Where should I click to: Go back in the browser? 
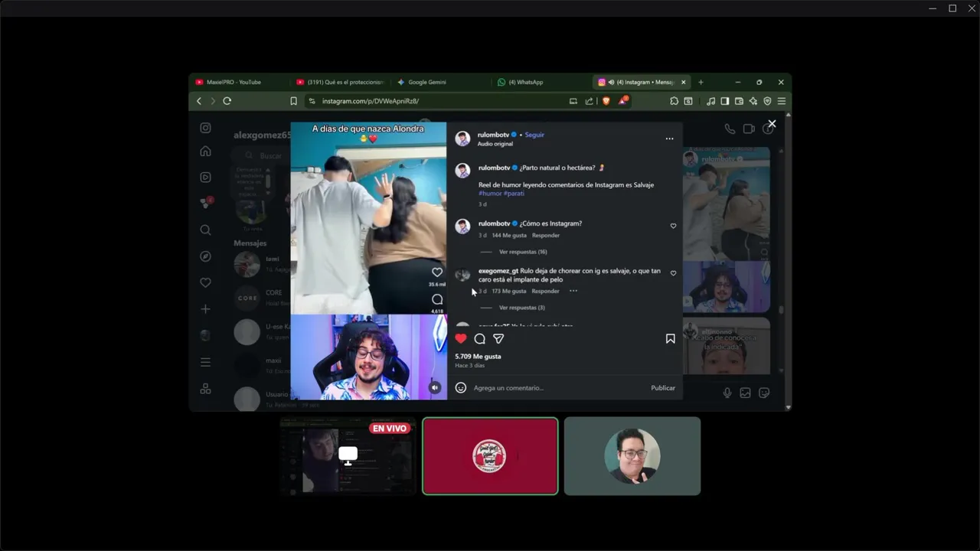click(x=199, y=101)
